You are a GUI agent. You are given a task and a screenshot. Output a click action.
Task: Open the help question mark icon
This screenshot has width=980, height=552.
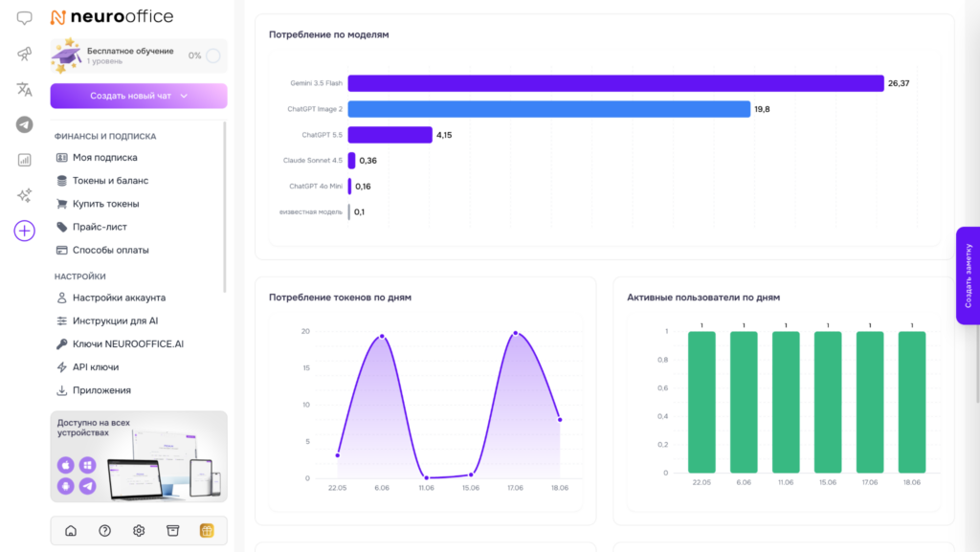tap(105, 531)
